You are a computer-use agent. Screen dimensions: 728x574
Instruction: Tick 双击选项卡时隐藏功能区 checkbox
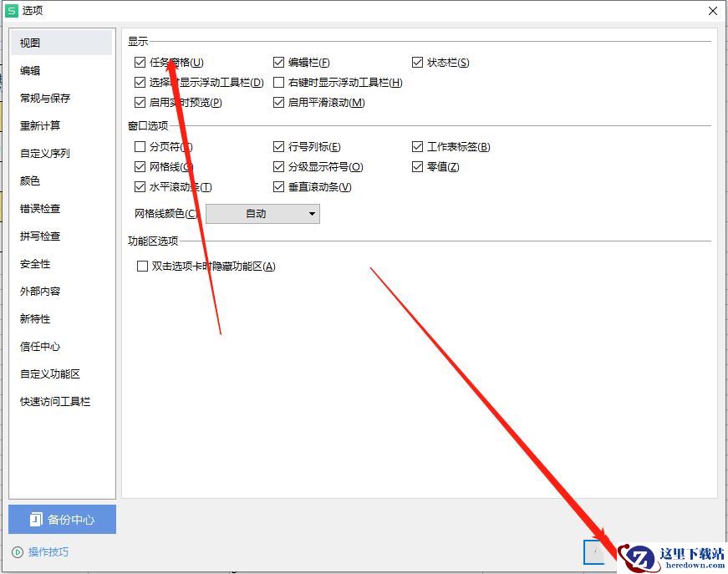[142, 267]
